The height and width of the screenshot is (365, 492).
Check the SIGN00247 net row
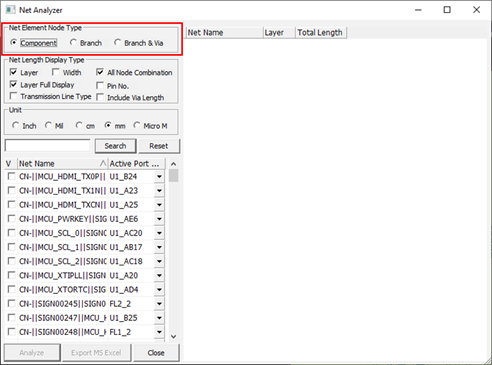coord(11,318)
